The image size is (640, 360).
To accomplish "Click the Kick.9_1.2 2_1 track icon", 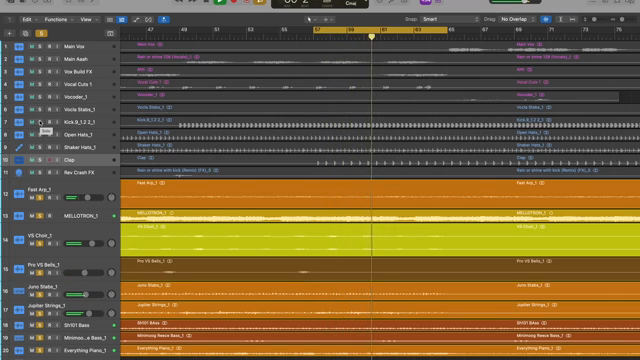I will coord(19,122).
